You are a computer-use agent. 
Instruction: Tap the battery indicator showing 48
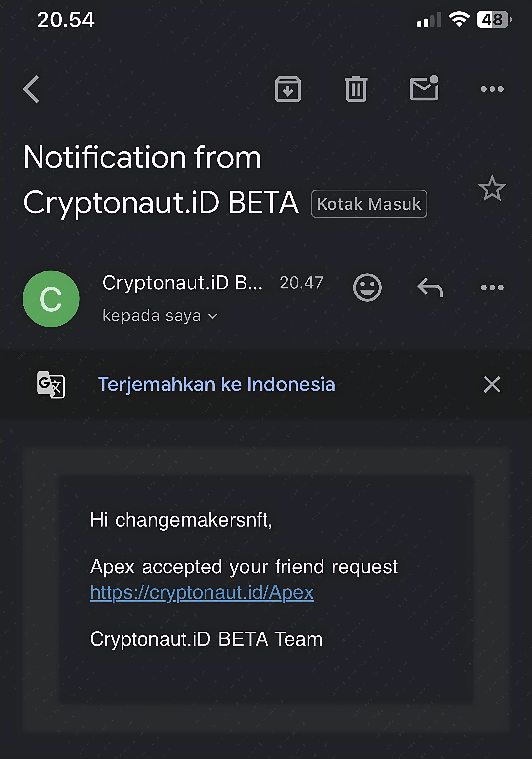coord(494,20)
